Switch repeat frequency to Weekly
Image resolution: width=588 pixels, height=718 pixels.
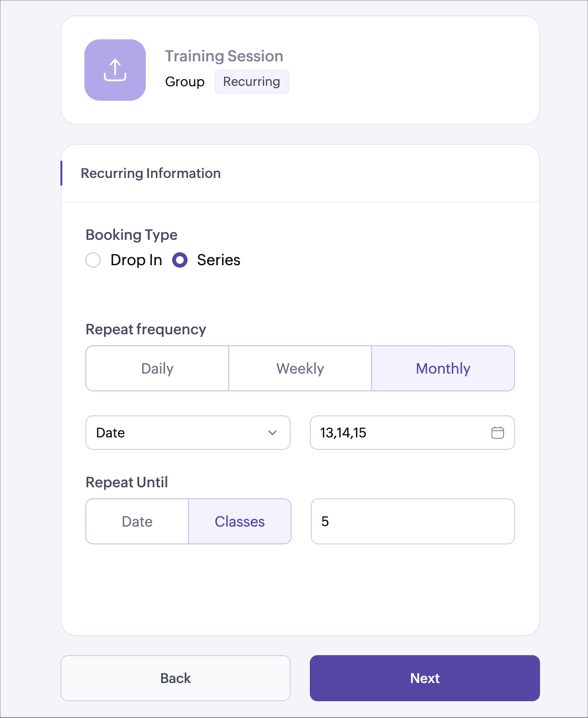pyautogui.click(x=300, y=368)
